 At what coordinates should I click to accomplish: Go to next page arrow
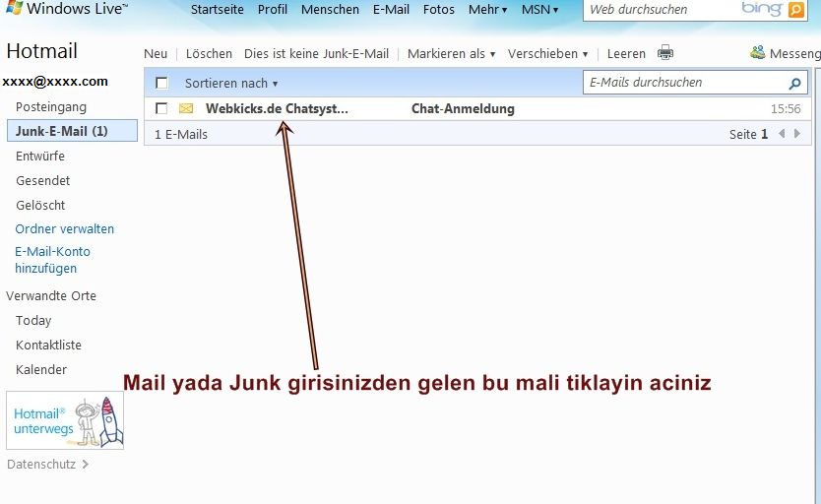[x=797, y=134]
